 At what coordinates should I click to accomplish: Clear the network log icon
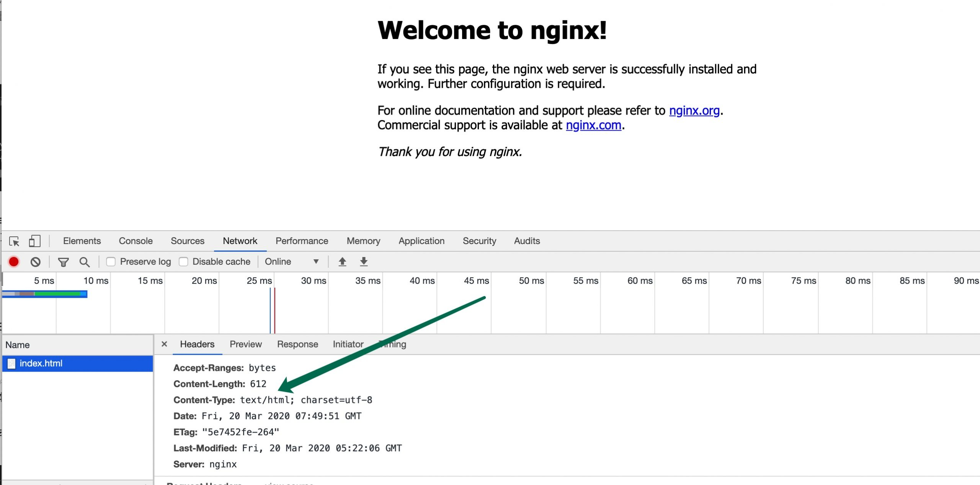(x=36, y=262)
